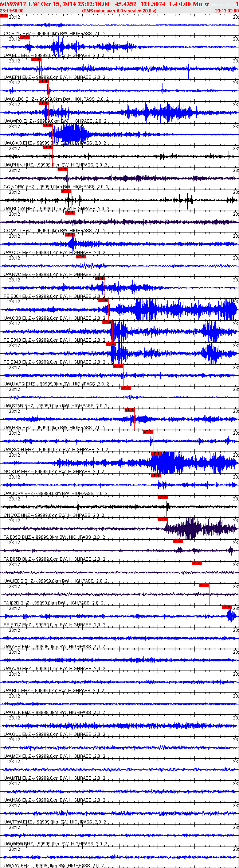The image size is (239, 868).
Task: Select the red pick flag on CC.NORM trace
Action: (x=63, y=169)
